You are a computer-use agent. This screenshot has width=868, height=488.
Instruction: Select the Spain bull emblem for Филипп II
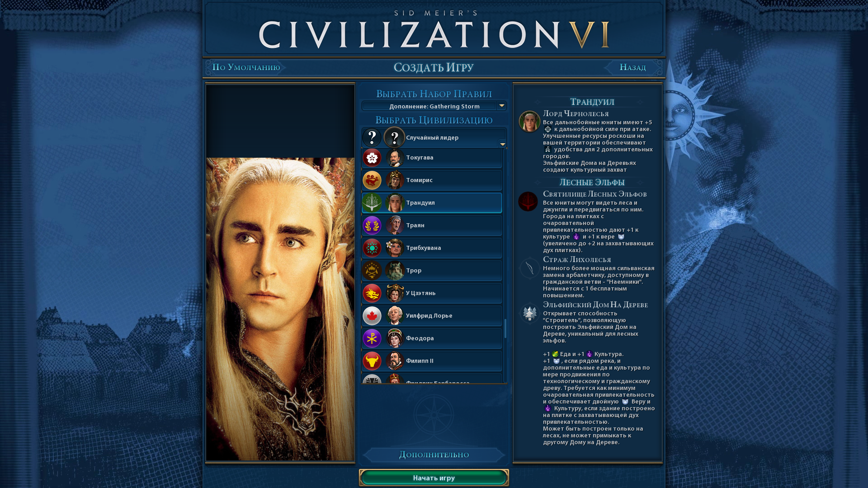tap(372, 361)
